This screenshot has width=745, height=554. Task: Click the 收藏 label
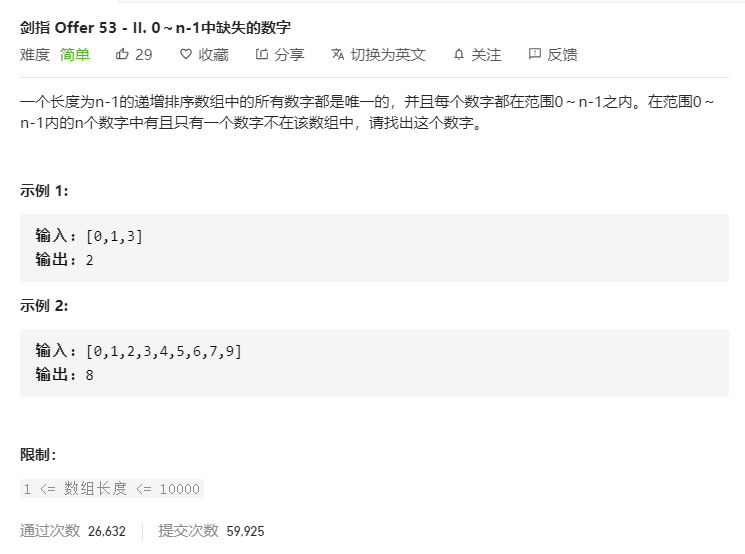tap(213, 55)
